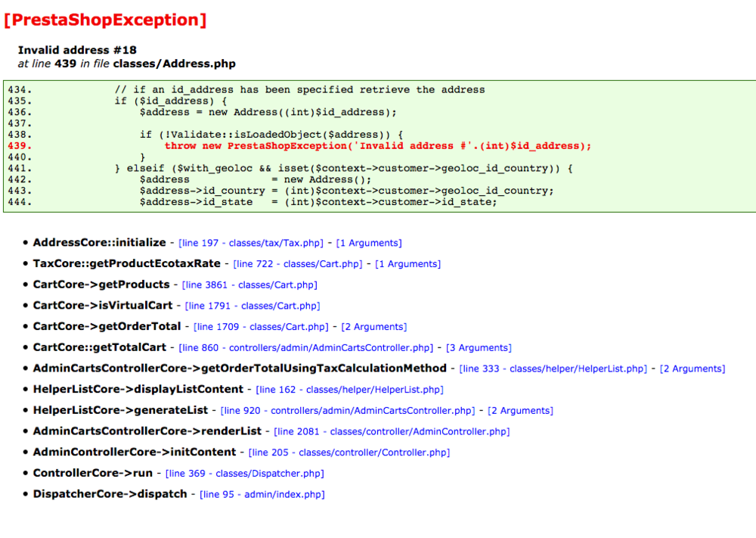Click code line 434 comment

[299, 90]
